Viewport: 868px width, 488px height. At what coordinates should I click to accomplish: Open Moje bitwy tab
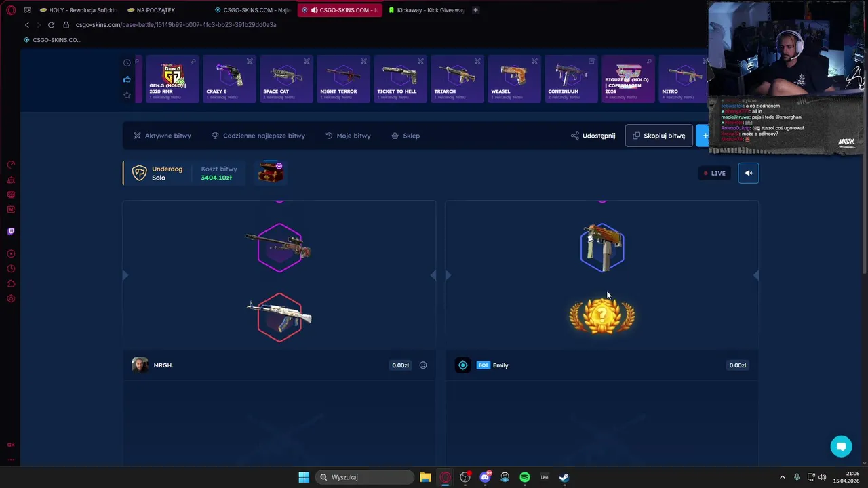[x=348, y=136]
